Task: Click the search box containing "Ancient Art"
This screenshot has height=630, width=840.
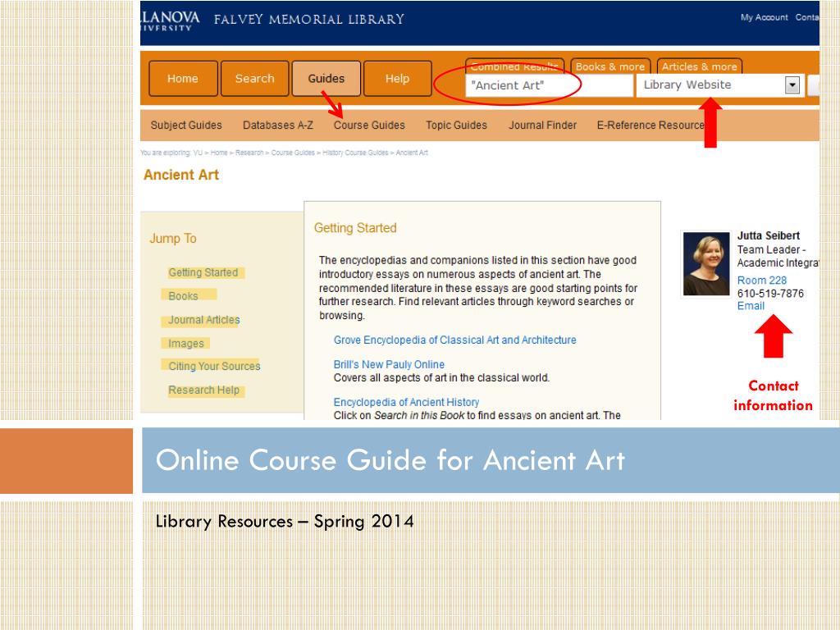Action: pyautogui.click(x=549, y=85)
